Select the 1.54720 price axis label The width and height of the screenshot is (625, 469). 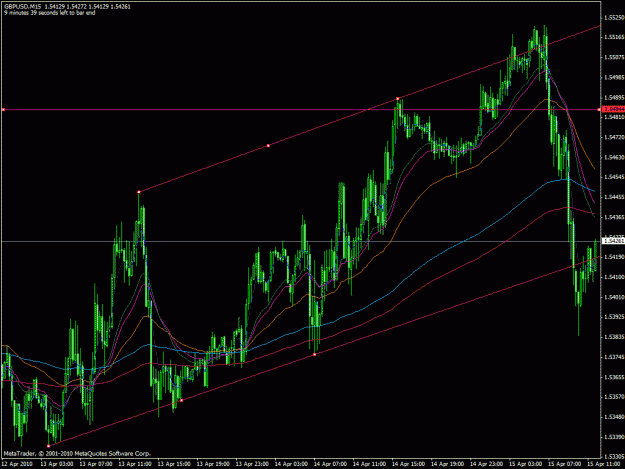pos(614,137)
